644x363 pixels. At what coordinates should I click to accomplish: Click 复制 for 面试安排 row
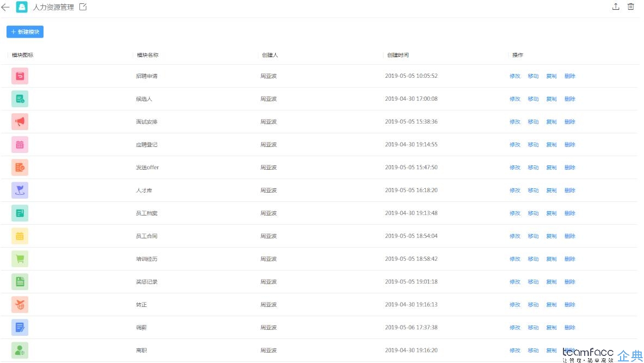coord(552,122)
